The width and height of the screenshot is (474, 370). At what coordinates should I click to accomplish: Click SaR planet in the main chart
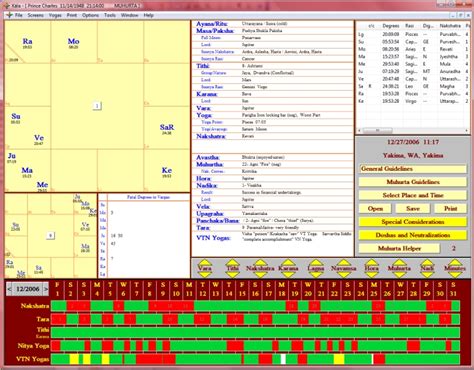pyautogui.click(x=167, y=127)
